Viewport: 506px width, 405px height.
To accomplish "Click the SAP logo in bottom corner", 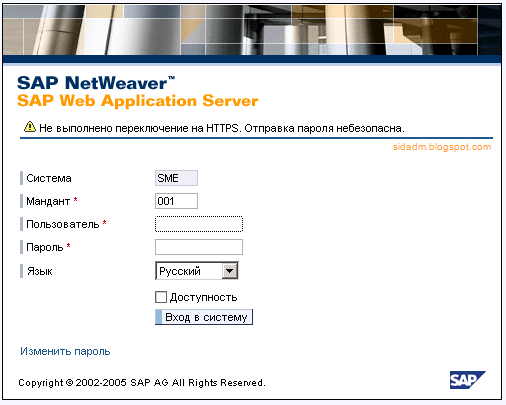I will click(467, 380).
